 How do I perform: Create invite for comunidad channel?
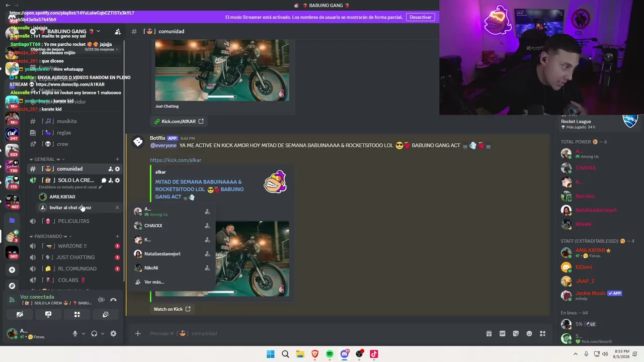110,169
